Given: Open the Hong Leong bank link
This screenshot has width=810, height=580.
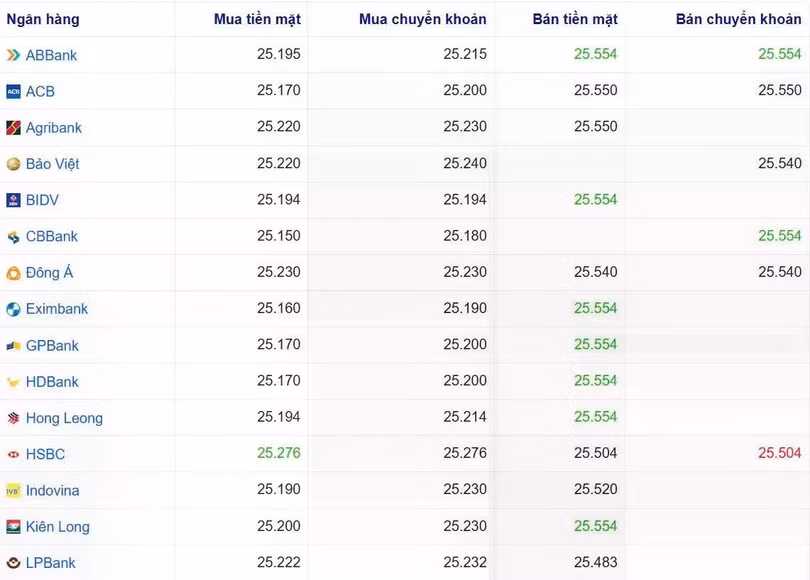Looking at the screenshot, I should (64, 418).
